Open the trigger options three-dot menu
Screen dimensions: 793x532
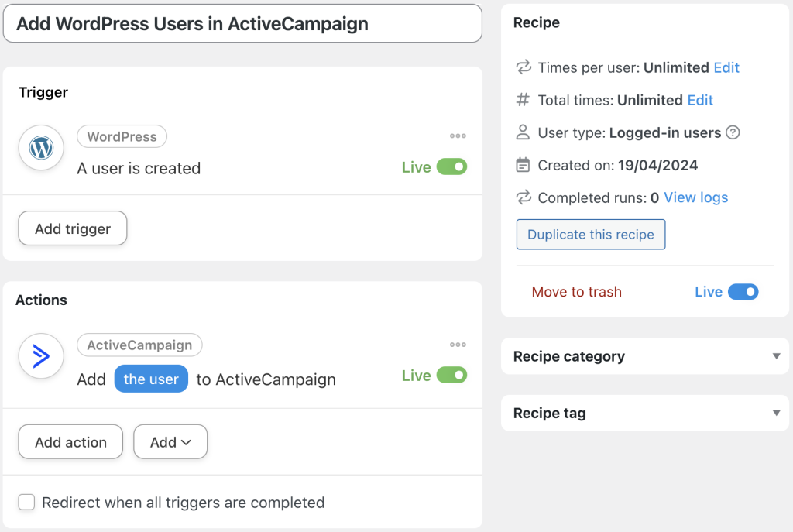458,136
